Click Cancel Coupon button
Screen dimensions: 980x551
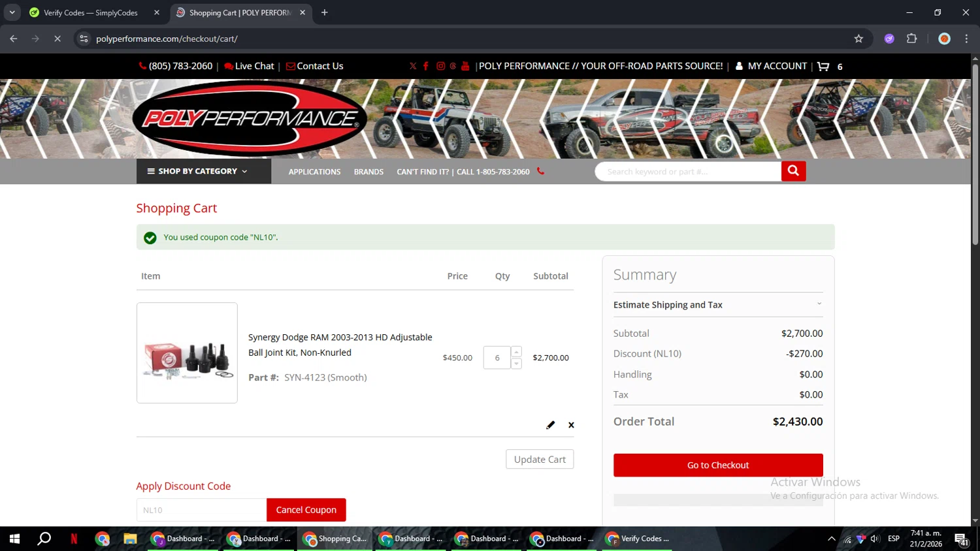(306, 510)
